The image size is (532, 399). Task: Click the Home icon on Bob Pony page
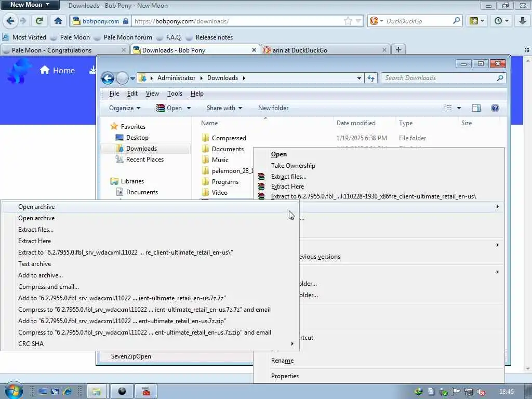click(x=45, y=70)
